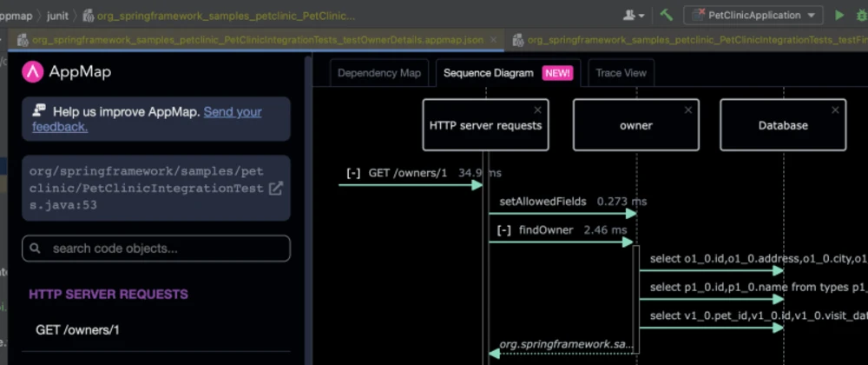Open the user account dropdown icon

[x=634, y=16]
